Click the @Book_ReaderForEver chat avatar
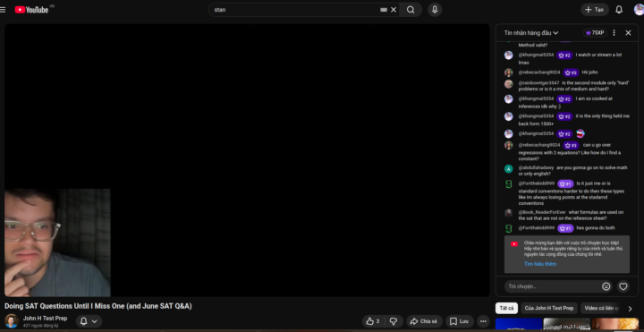The image size is (644, 332). [x=508, y=213]
